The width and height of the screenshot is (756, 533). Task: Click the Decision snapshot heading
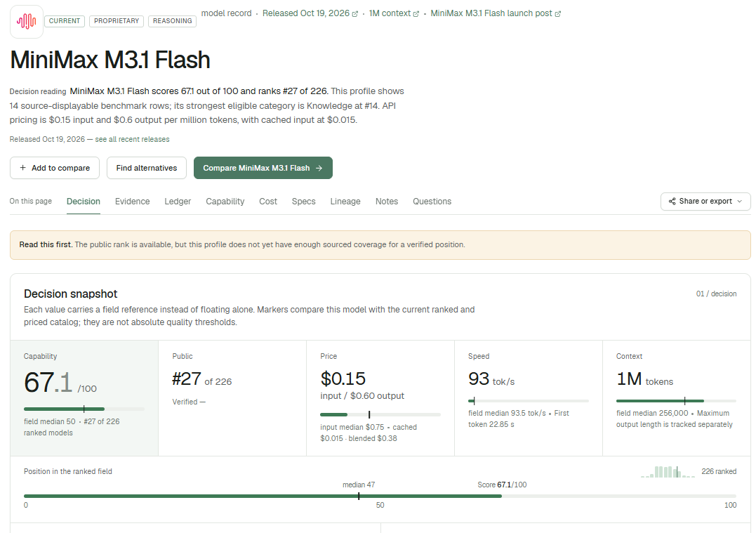pyautogui.click(x=71, y=294)
